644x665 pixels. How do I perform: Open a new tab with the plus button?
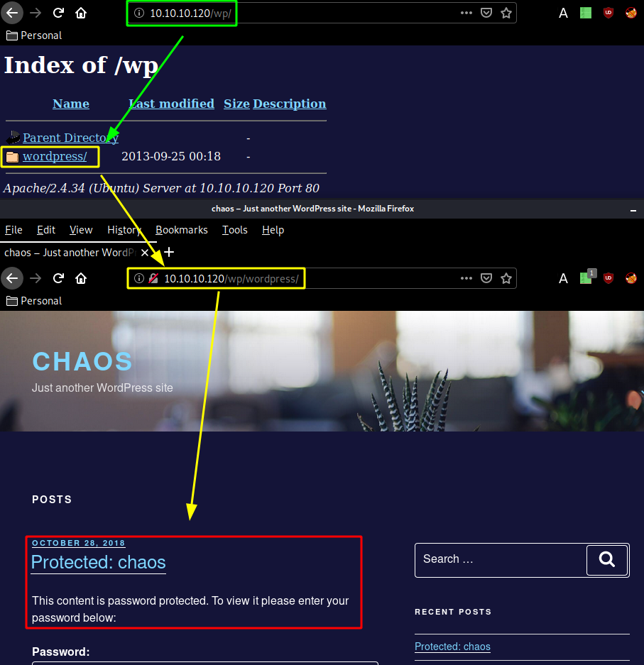169,253
